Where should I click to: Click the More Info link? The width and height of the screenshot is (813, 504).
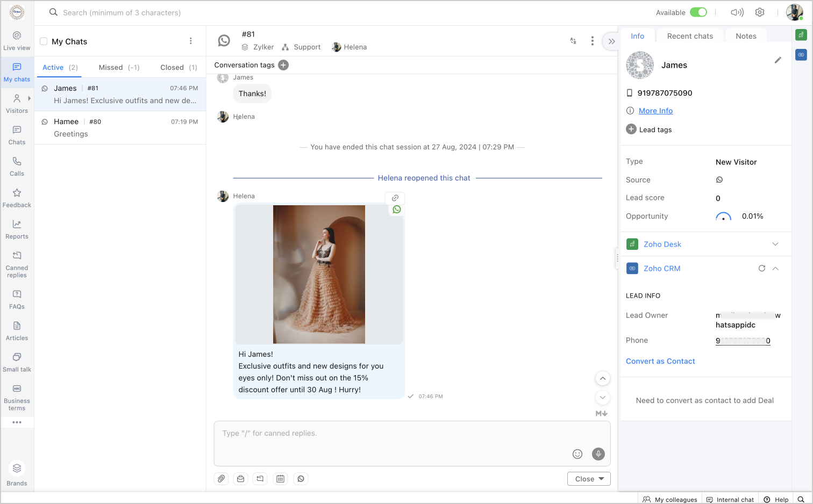[655, 111]
